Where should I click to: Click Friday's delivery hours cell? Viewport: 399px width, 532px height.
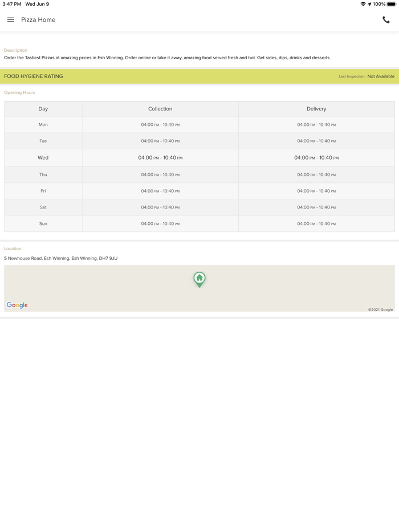[x=316, y=191]
